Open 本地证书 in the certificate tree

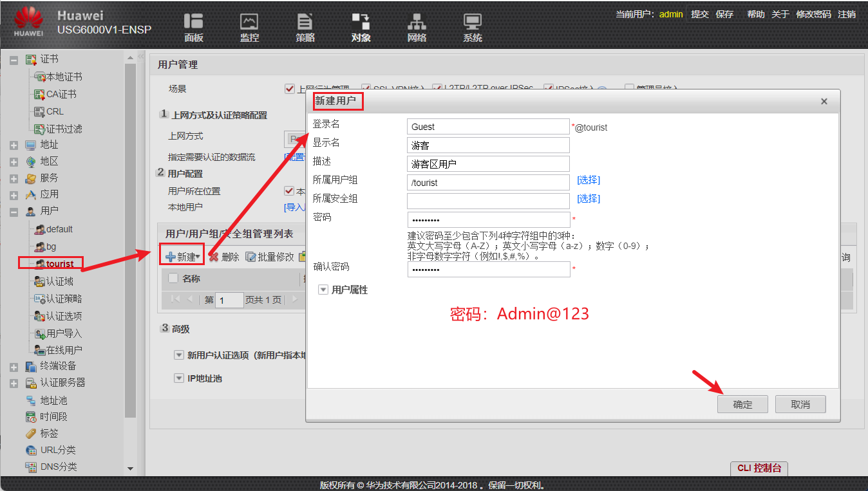tap(64, 77)
